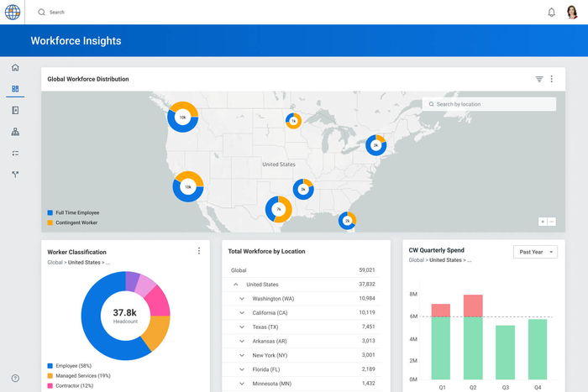
Task: Click the filter icon on Global Workforce Distribution
Action: (x=539, y=79)
